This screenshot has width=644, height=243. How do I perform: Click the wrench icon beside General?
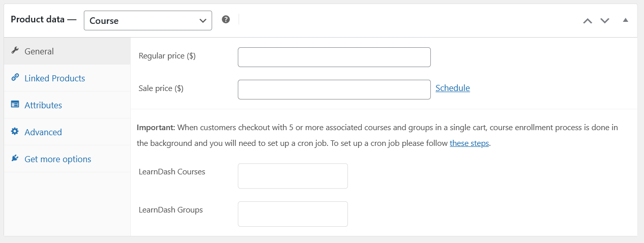pos(15,51)
